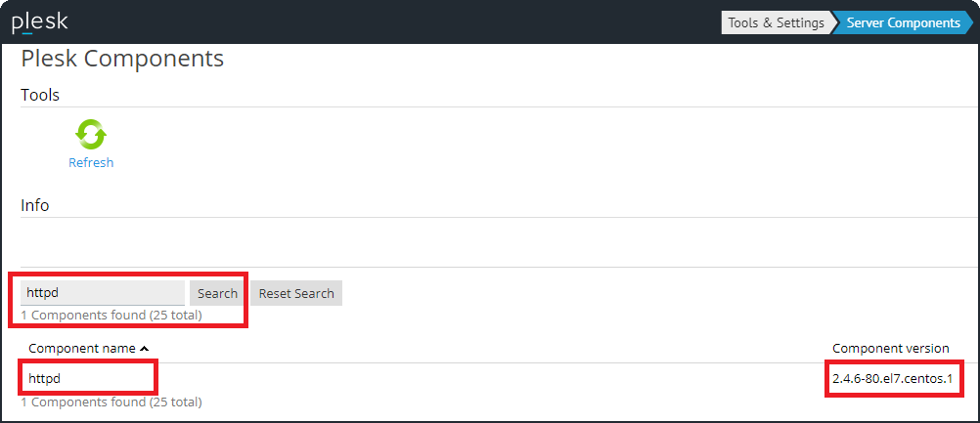Click the Reset Search button
This screenshot has width=980, height=423.
296,293
